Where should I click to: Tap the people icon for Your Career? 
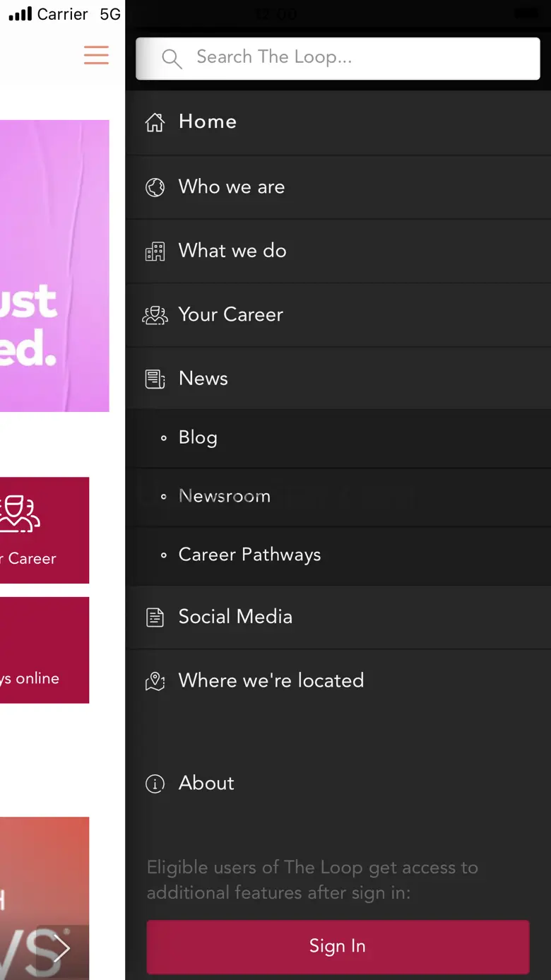pyautogui.click(x=155, y=315)
